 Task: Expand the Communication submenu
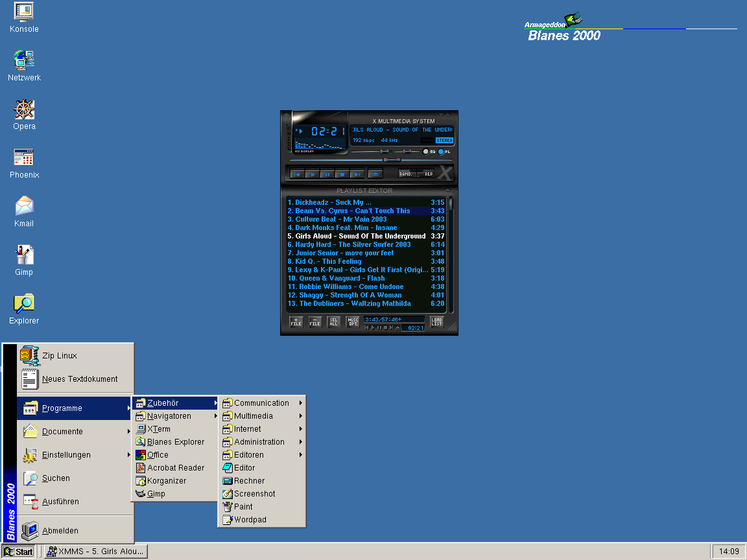[261, 403]
